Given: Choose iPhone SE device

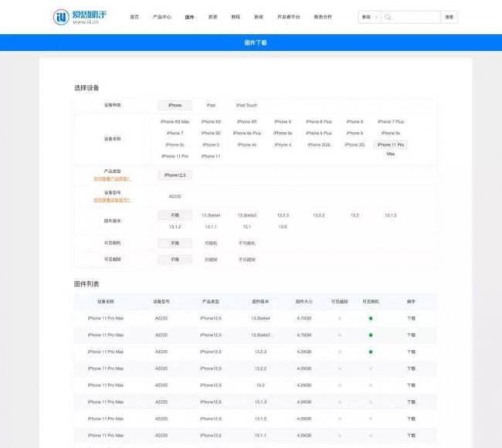Looking at the screenshot, I should coord(211,133).
